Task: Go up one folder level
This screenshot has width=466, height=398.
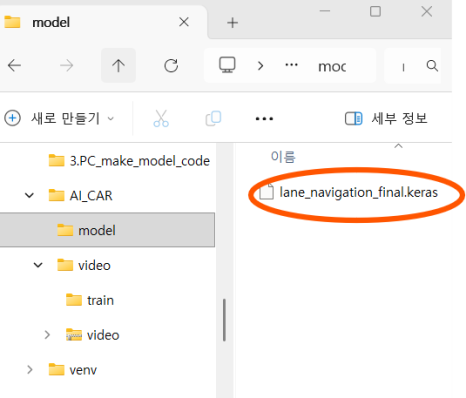Action: pyautogui.click(x=118, y=65)
